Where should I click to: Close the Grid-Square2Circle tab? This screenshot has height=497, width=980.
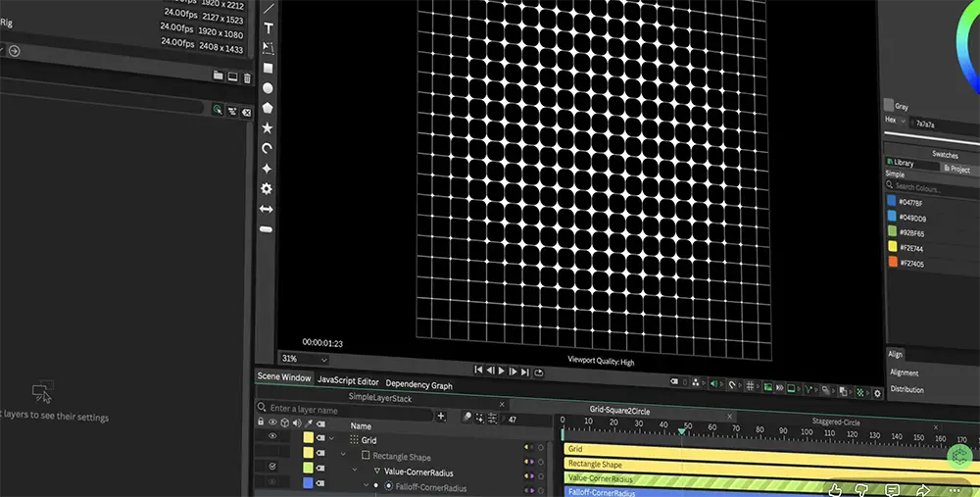[729, 417]
